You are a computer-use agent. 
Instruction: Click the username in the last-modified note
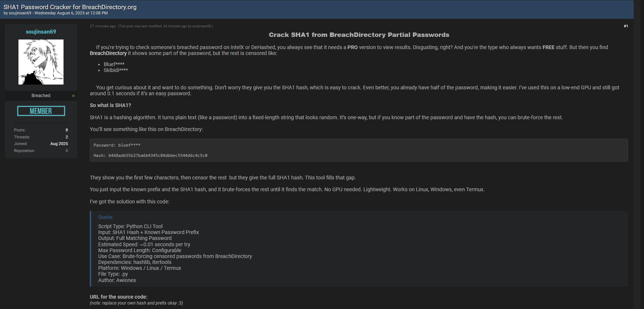click(202, 26)
